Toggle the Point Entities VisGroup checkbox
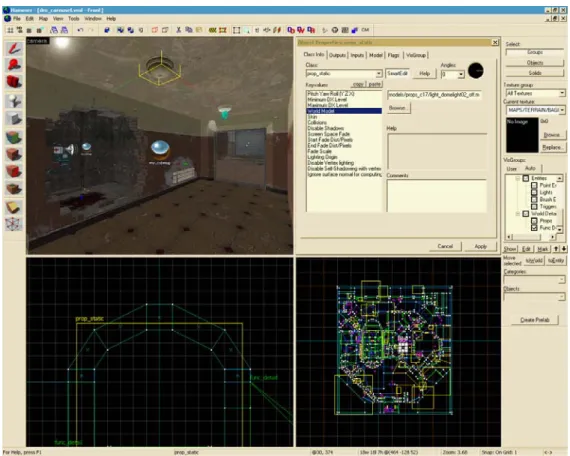 click(534, 185)
